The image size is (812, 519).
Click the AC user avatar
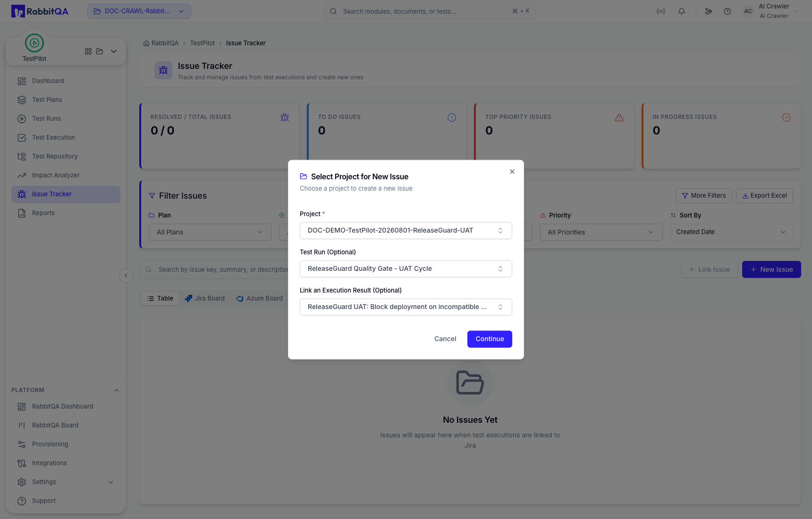coord(748,11)
